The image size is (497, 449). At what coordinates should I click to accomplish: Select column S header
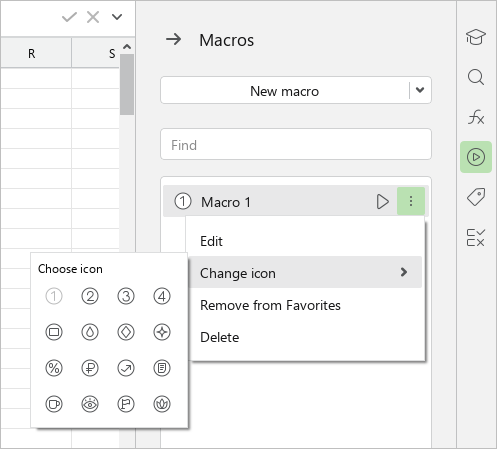tap(96, 53)
